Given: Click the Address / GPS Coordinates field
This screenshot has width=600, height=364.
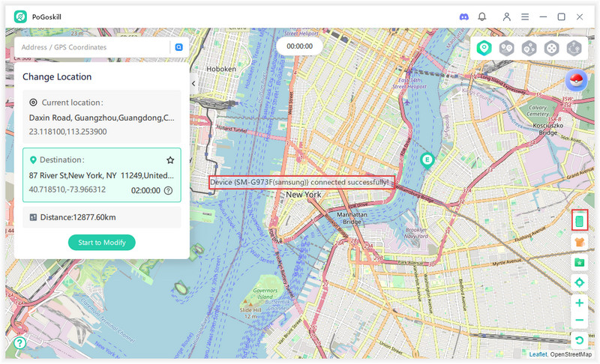Looking at the screenshot, I should [x=93, y=47].
